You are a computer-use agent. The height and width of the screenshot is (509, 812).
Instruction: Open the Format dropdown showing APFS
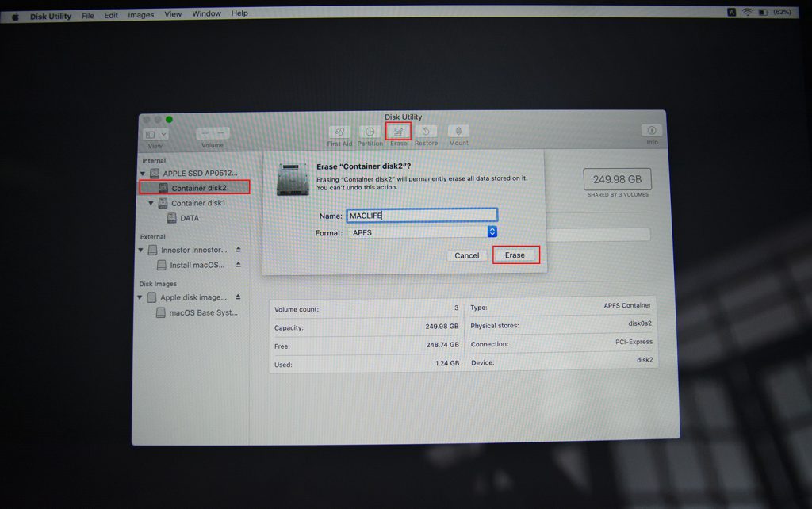point(491,232)
